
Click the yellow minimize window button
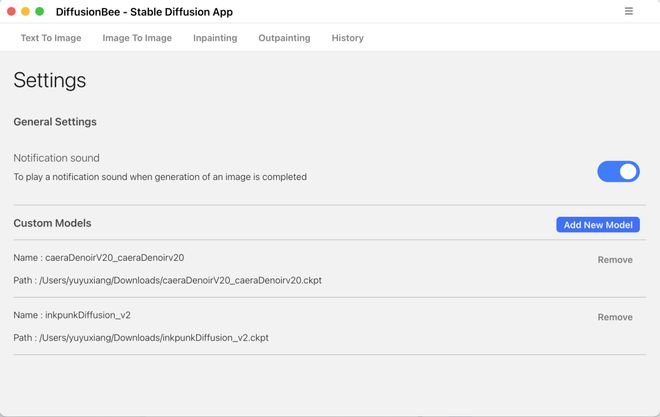[x=25, y=11]
